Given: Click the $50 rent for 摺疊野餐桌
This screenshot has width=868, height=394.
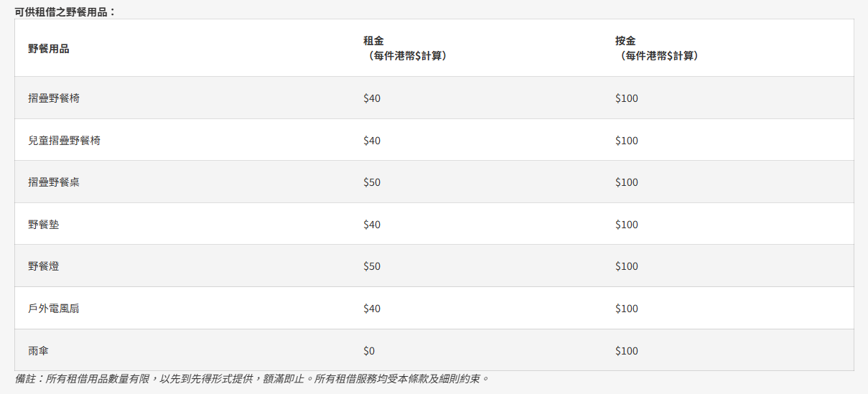Looking at the screenshot, I should [x=372, y=182].
